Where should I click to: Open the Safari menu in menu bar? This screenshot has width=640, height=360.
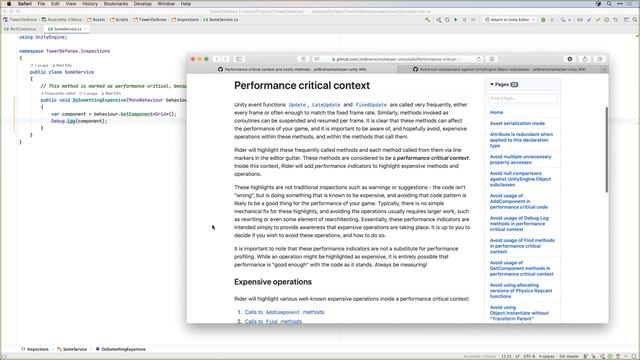[24, 4]
